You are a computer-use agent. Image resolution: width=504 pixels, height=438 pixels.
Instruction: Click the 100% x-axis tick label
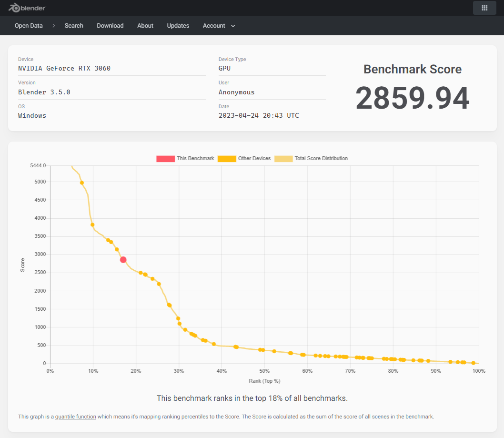479,371
